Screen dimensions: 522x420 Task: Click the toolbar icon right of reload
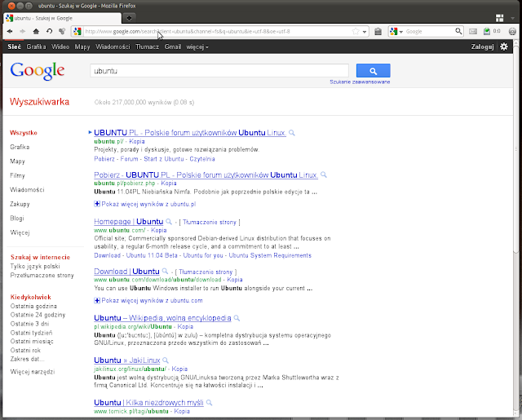click(62, 31)
